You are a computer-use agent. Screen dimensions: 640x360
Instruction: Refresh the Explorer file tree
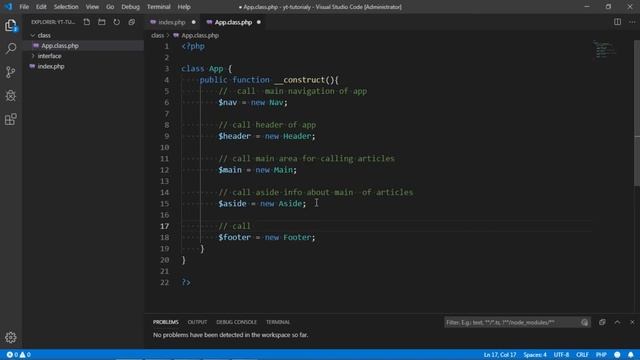117,22
